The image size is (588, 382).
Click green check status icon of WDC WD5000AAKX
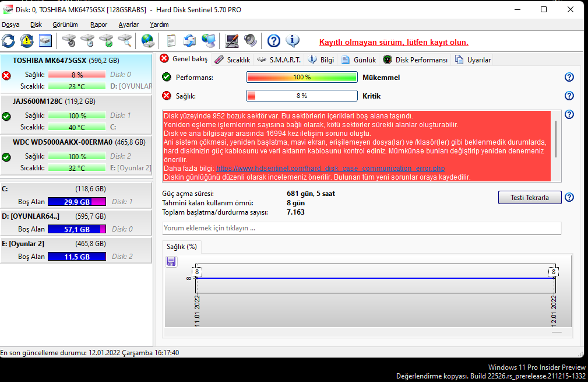pyautogui.click(x=6, y=157)
